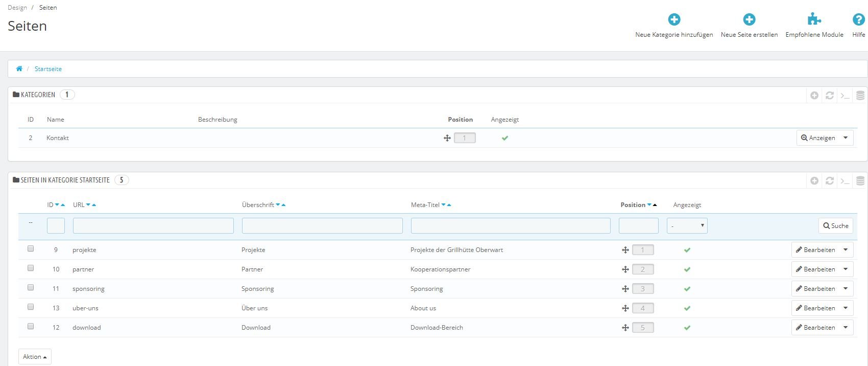Open the Hilfe question mark icon
This screenshot has height=366, width=868.
click(859, 19)
